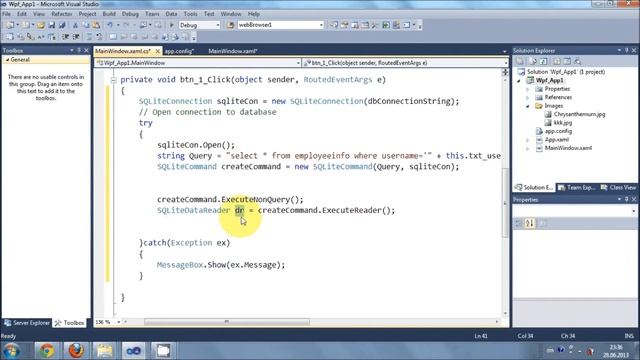
Task: Click the Firefox icon in the taskbar
Action: click(76, 351)
